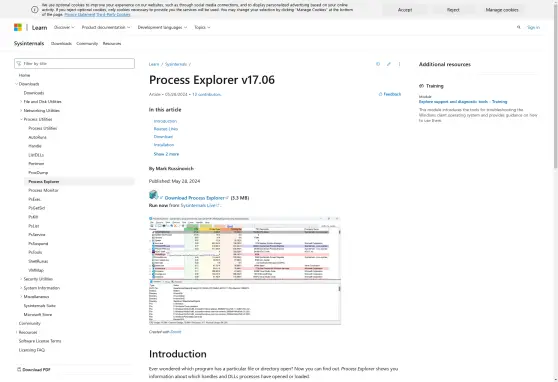Click the Sysinternals breadcrumb link

[x=176, y=64]
